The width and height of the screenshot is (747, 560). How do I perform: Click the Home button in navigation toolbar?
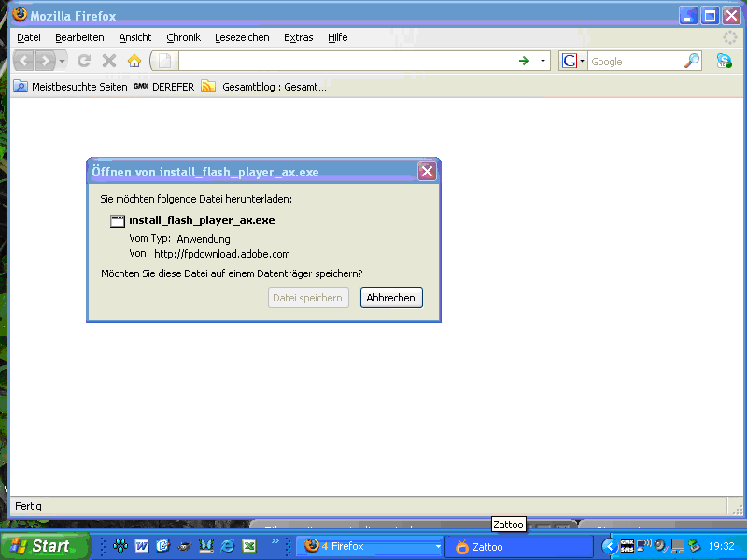[134, 61]
